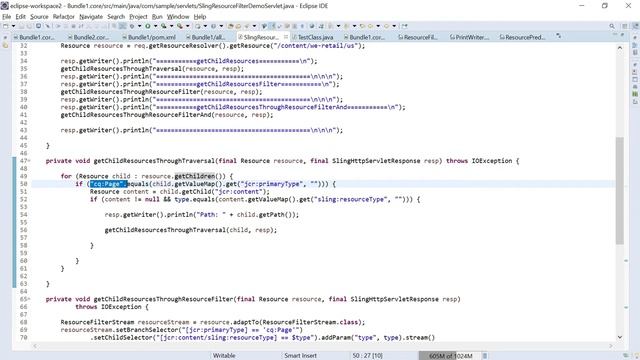
Task: Click the horizontal scrollbar right arrow
Action: point(611,346)
